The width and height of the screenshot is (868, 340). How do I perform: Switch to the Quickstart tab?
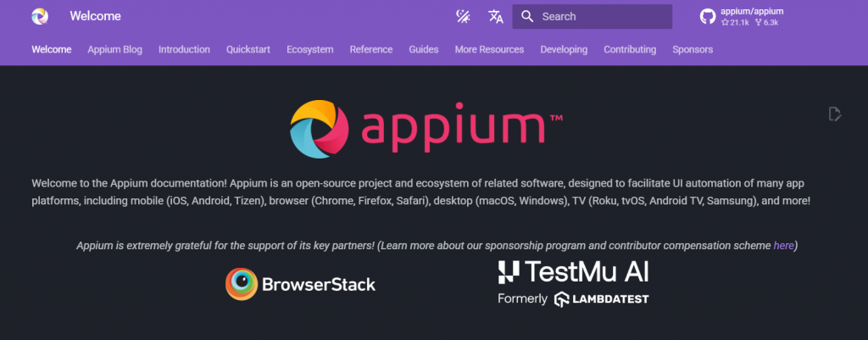tap(248, 49)
